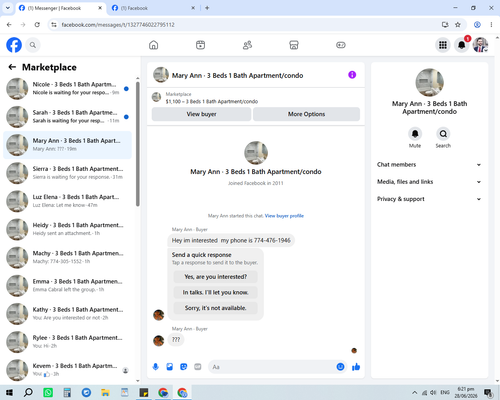Click the Search icon in chat details
This screenshot has width=500, height=400.
pos(443,134)
